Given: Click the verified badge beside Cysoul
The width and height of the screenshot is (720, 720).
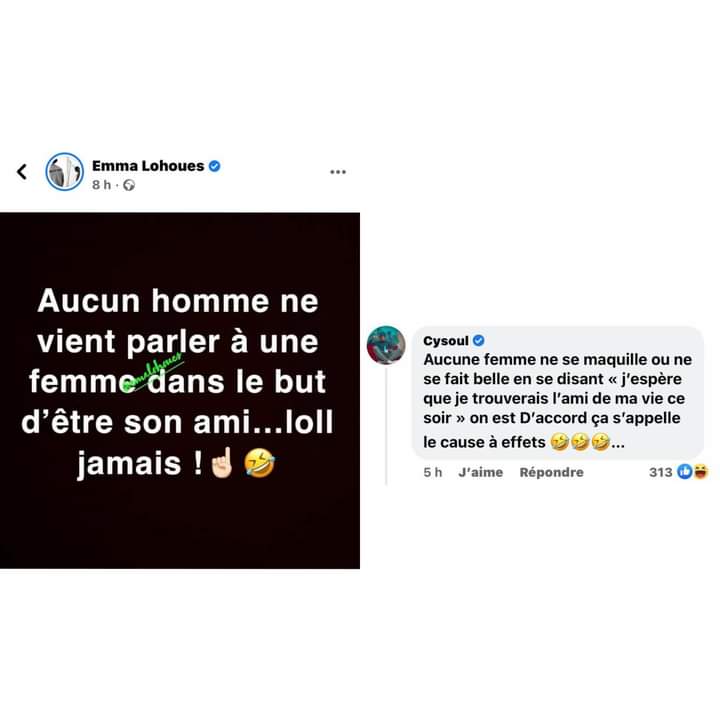Looking at the screenshot, I should click(478, 340).
